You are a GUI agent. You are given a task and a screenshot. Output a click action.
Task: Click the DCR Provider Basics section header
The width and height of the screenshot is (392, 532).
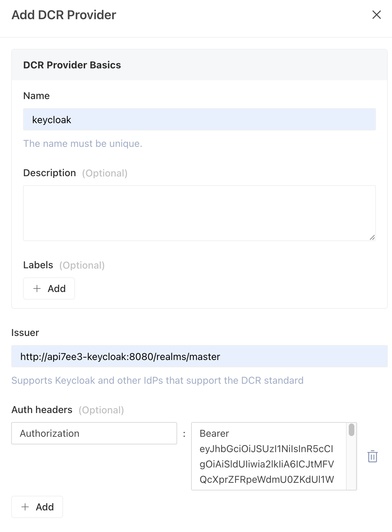coord(72,65)
